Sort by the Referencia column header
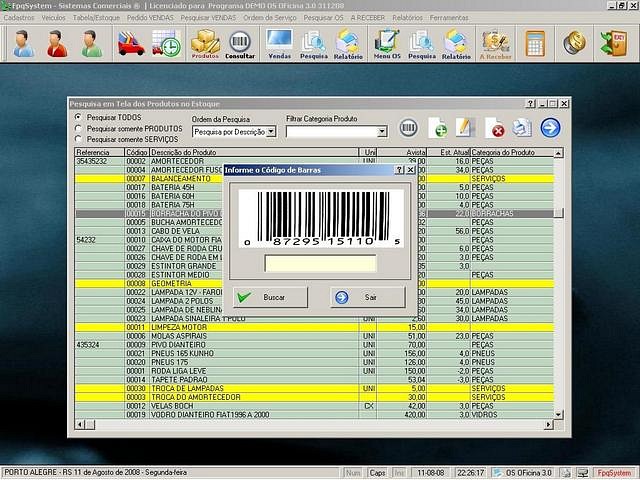Viewport: 640px width, 480px height. [100, 152]
